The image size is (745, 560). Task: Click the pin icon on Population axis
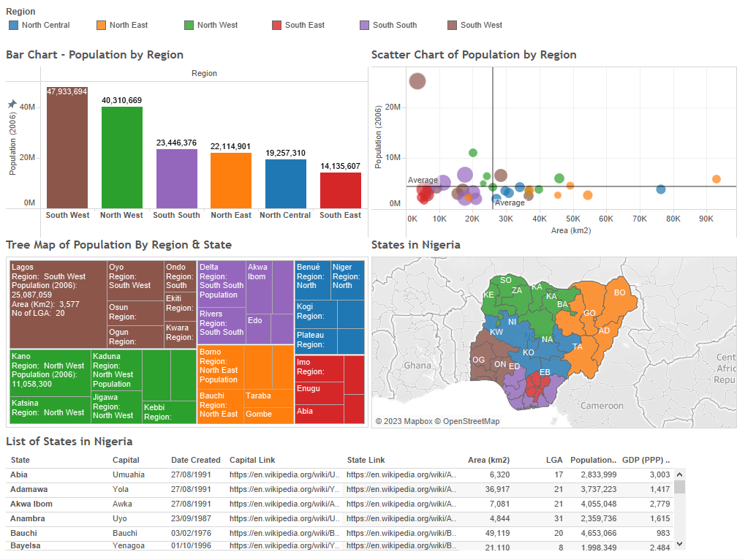(12, 105)
